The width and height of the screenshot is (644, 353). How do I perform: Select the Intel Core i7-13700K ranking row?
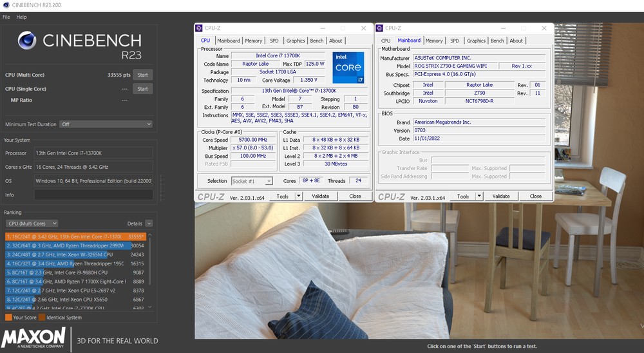[75, 236]
